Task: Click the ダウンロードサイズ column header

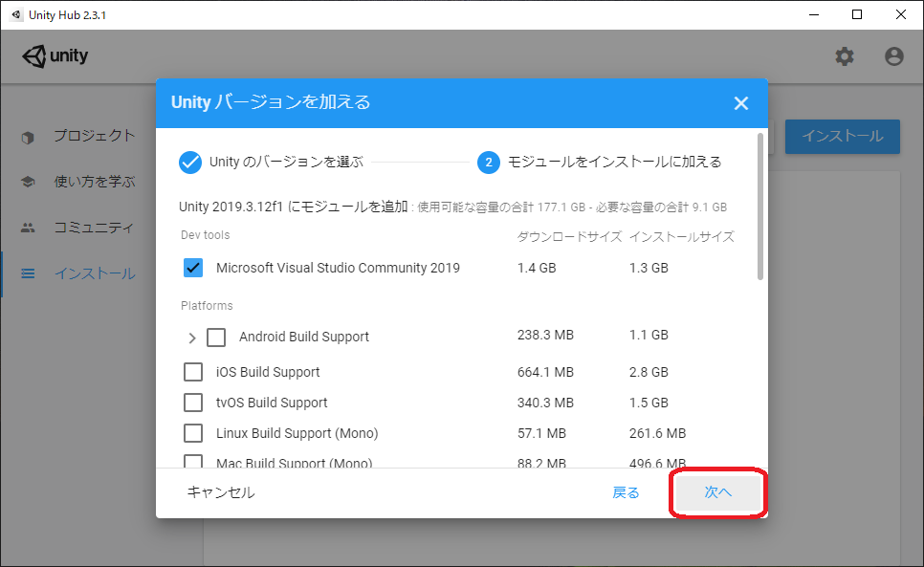Action: (x=569, y=237)
